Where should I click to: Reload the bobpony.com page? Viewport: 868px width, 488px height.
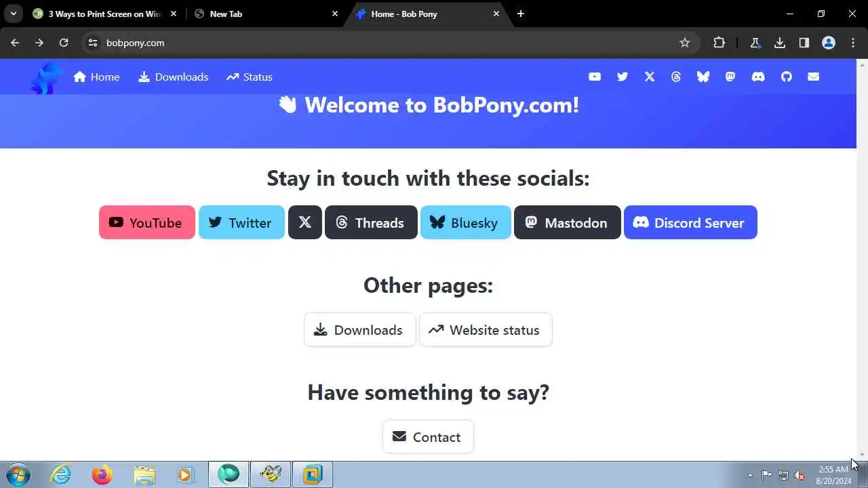coord(64,43)
